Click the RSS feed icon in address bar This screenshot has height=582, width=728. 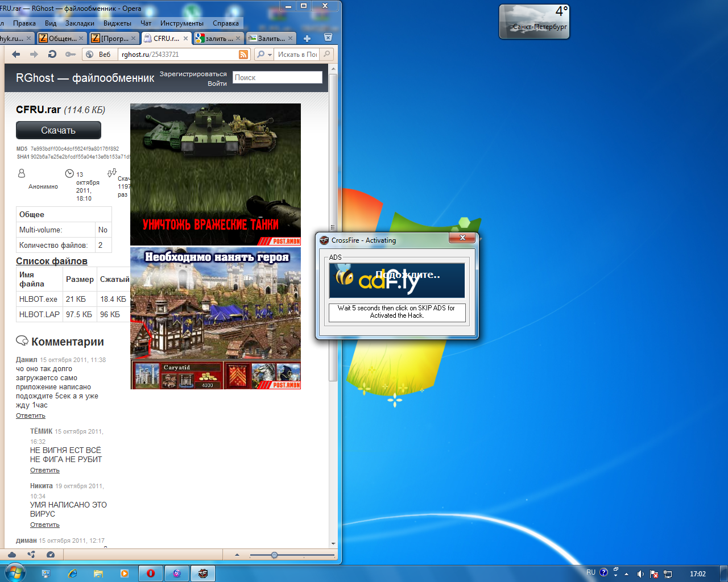point(243,55)
